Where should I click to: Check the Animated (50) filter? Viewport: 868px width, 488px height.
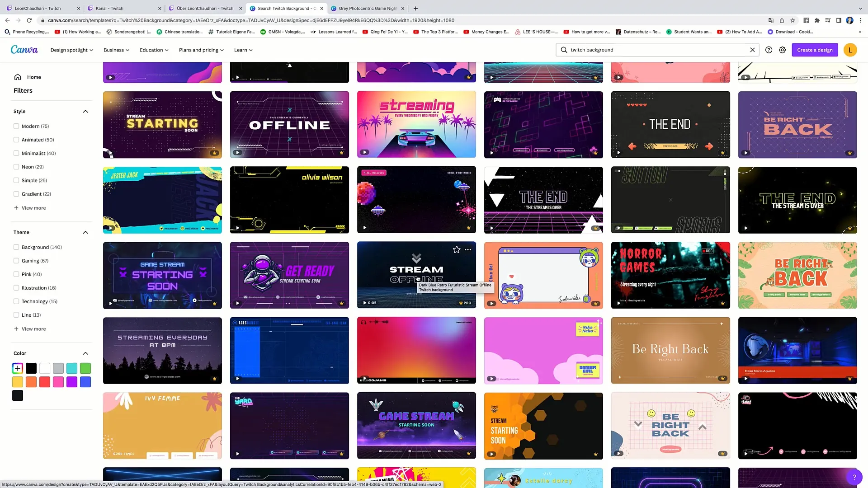(16, 140)
